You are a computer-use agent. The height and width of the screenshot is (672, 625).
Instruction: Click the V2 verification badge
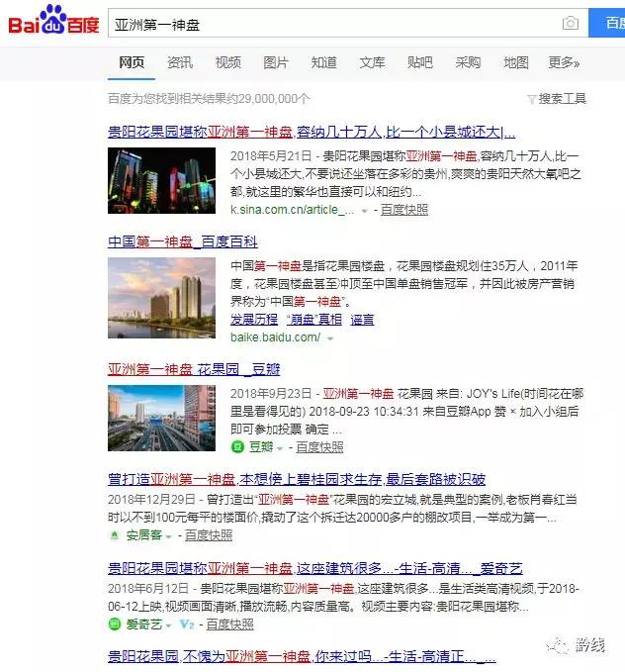pyautogui.click(x=186, y=624)
